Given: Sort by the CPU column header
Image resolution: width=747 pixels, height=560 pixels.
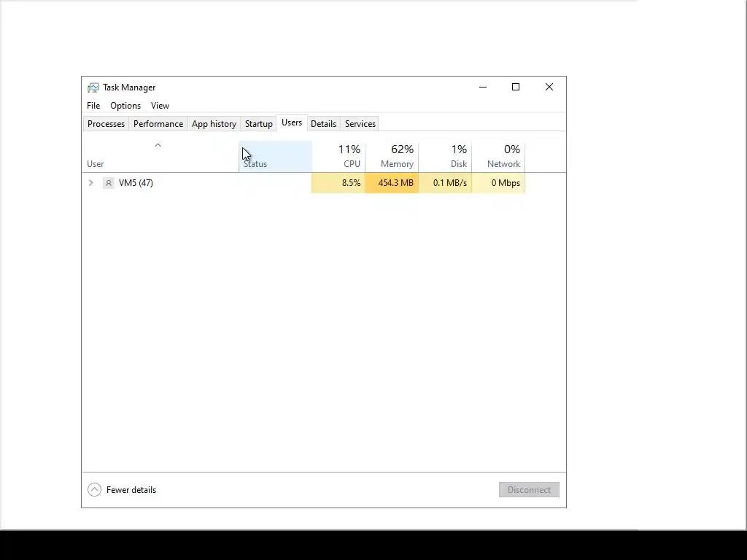Looking at the screenshot, I should (338, 157).
